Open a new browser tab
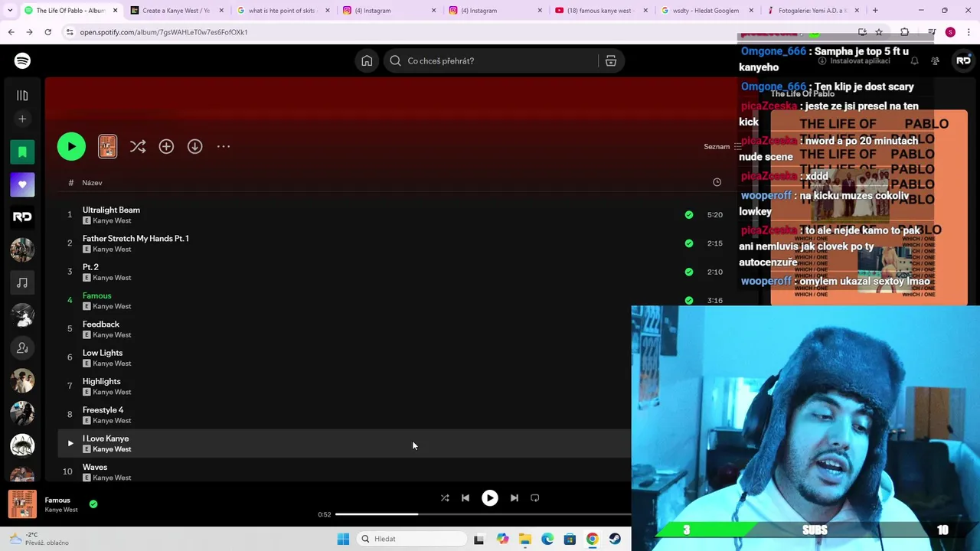980x551 pixels. pos(875,11)
